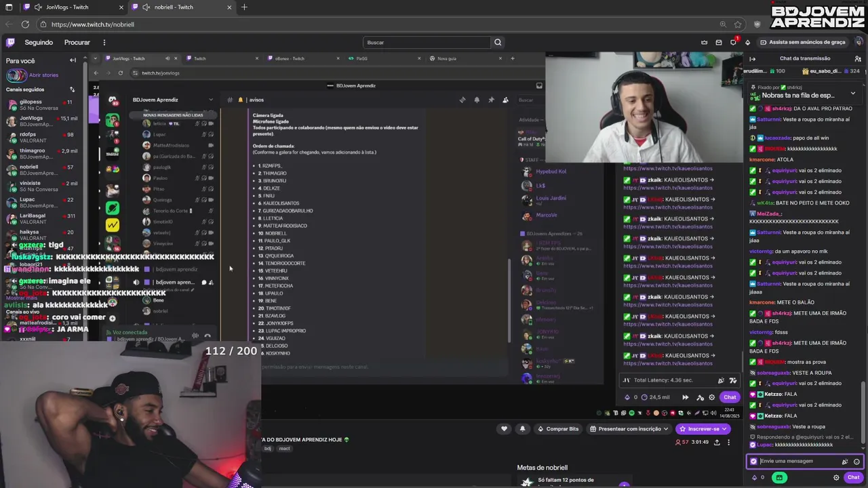Send message with the purple Chat button
The width and height of the screenshot is (868, 488).
click(x=854, y=477)
